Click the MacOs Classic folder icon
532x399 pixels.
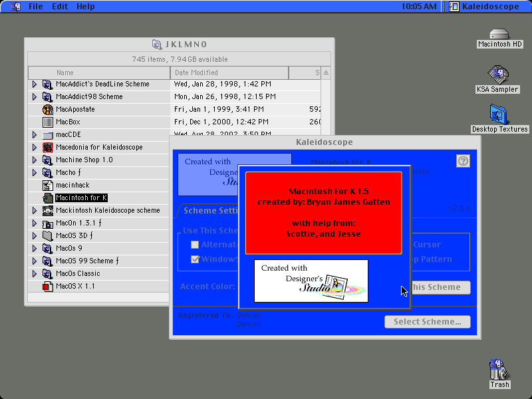(47, 273)
